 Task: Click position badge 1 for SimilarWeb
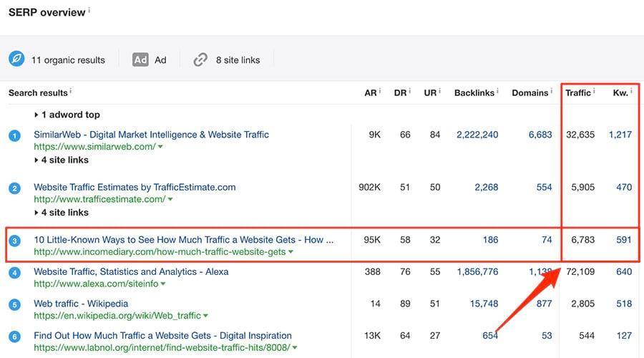(15, 135)
